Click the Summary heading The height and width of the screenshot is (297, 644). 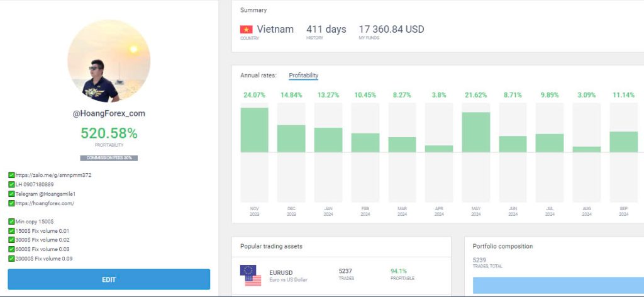[x=253, y=10]
